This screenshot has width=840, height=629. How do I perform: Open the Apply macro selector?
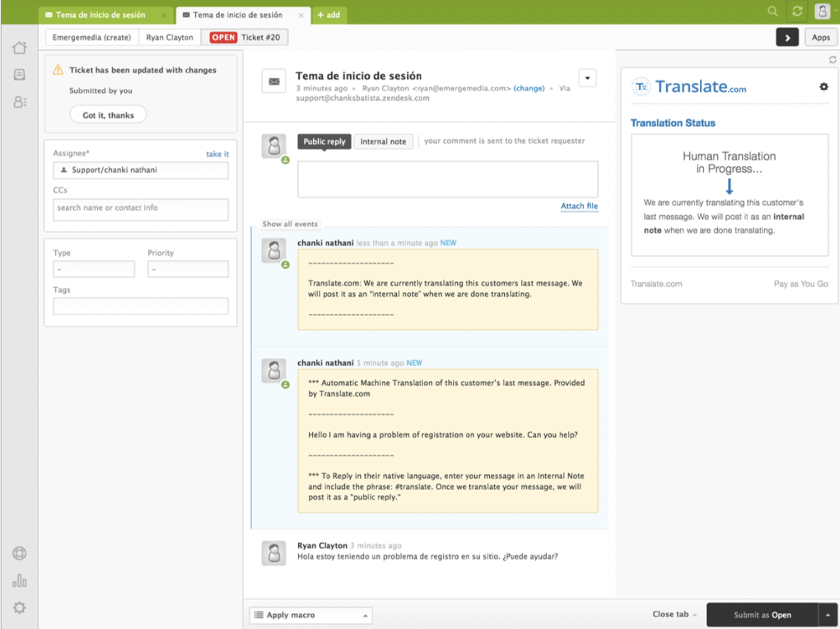point(310,615)
